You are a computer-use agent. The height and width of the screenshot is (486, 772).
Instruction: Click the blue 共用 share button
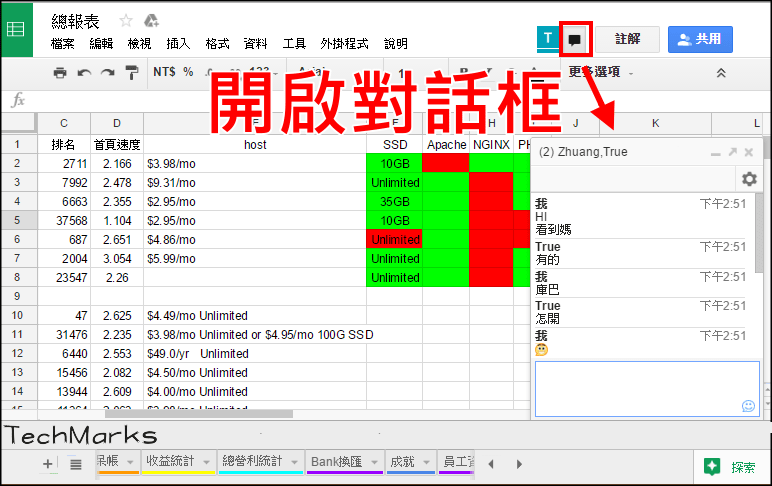[700, 39]
